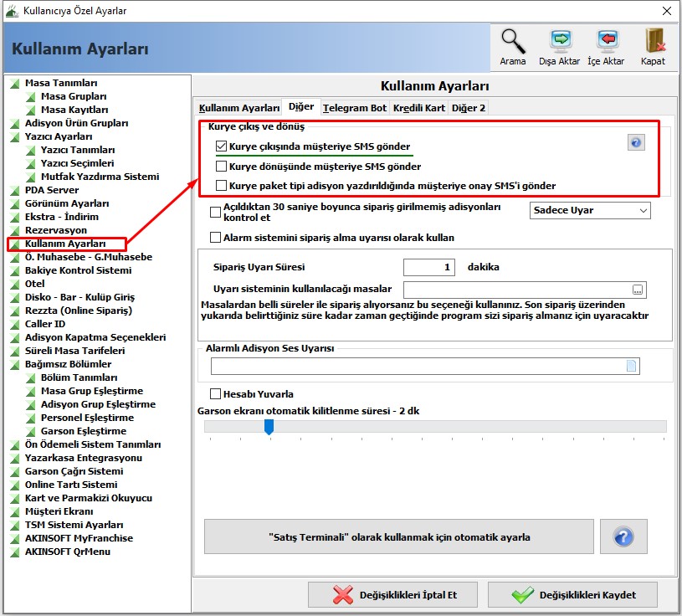Open Masa Grup Eşleştirme tree item
Viewport: 682px width, 616px height.
(x=92, y=391)
